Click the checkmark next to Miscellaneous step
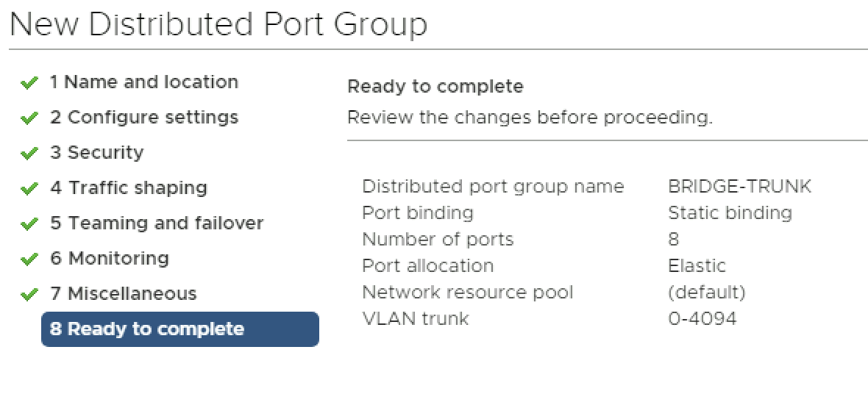This screenshot has width=868, height=394. point(29,295)
